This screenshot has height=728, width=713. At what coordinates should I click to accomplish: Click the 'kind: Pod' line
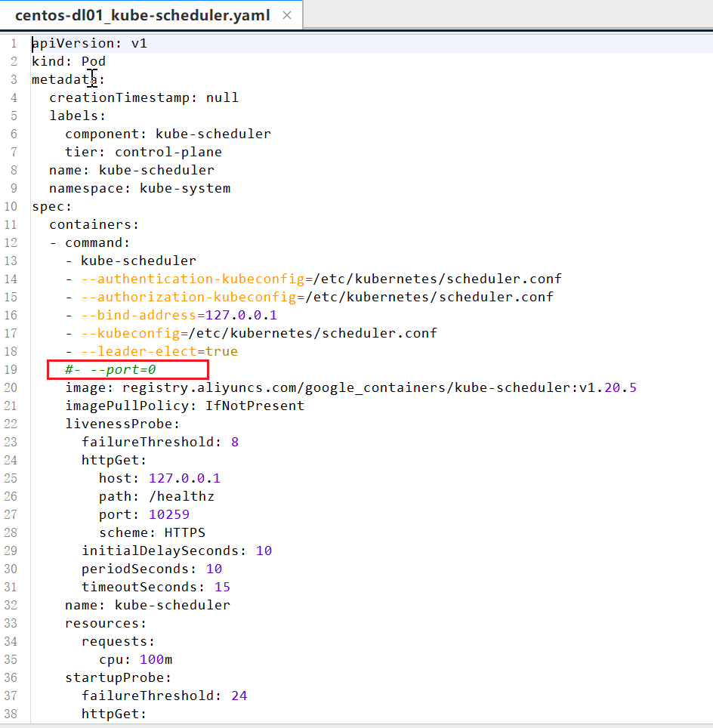(69, 61)
